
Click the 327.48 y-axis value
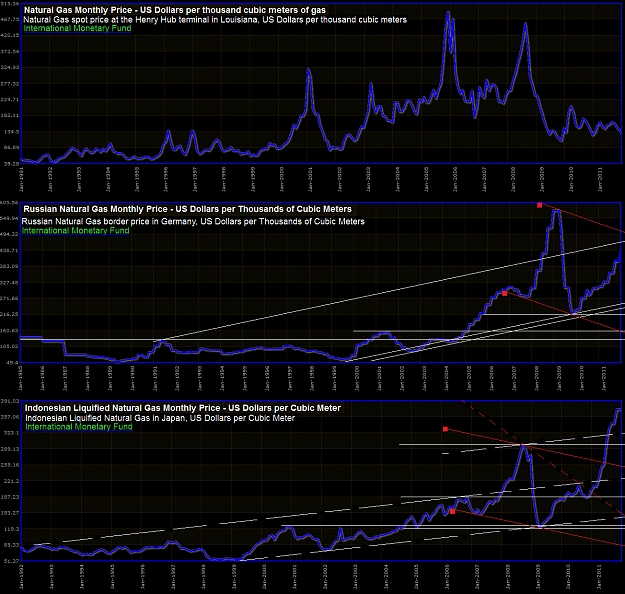[x=10, y=283]
